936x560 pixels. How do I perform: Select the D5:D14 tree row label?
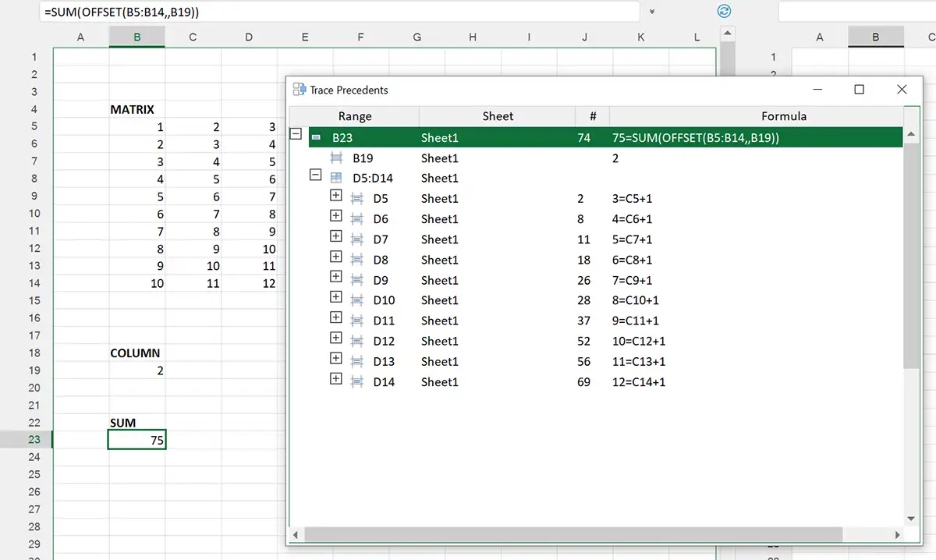click(373, 178)
